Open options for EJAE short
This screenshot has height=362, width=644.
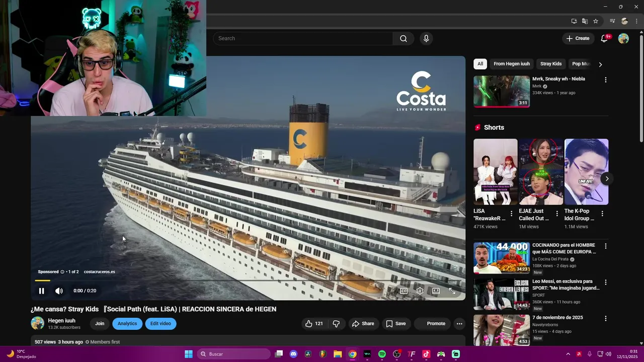[x=557, y=214]
